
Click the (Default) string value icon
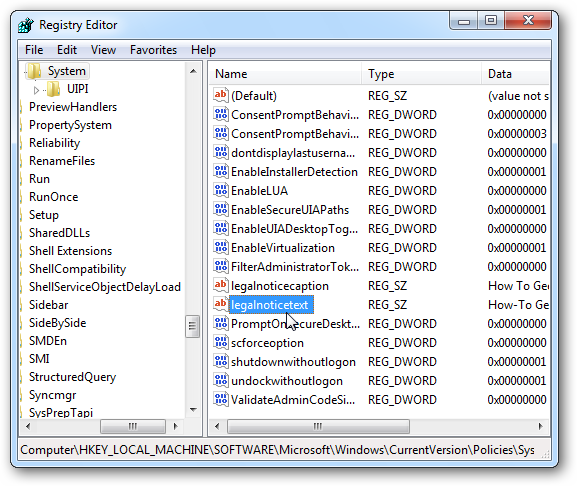tap(220, 95)
